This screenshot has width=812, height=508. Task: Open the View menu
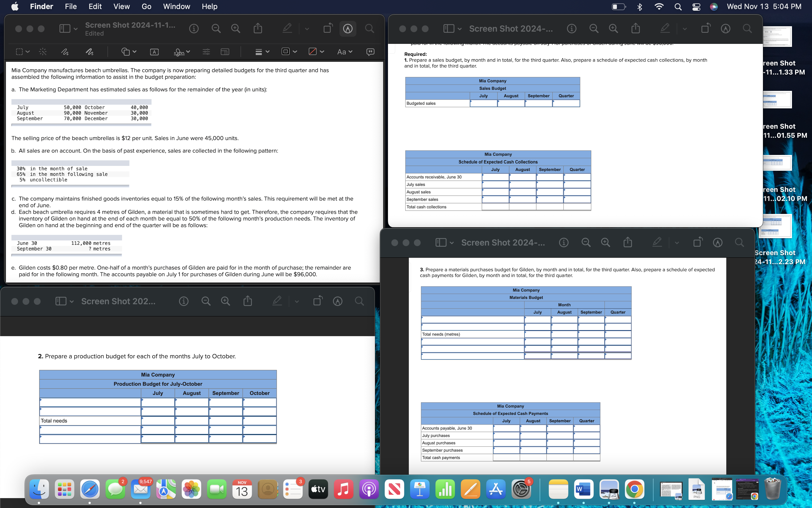pyautogui.click(x=122, y=6)
